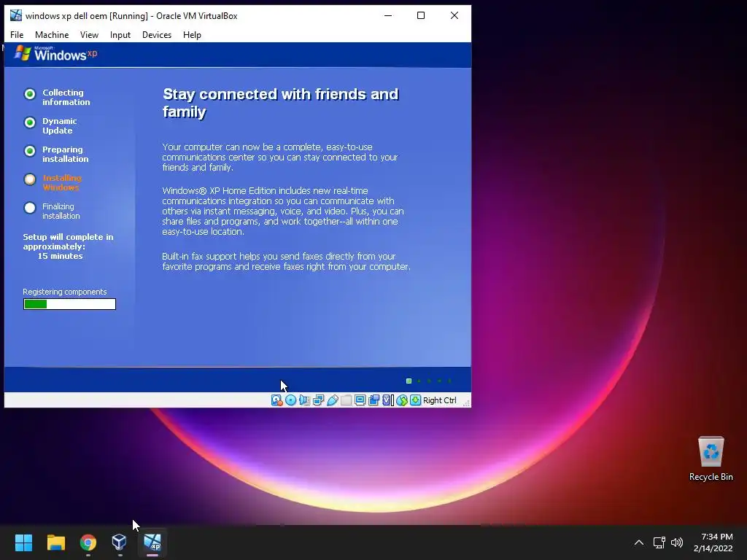Screen dimensions: 747x560
Task: Click the Dynamic Update step indicator
Action: click(x=30, y=122)
